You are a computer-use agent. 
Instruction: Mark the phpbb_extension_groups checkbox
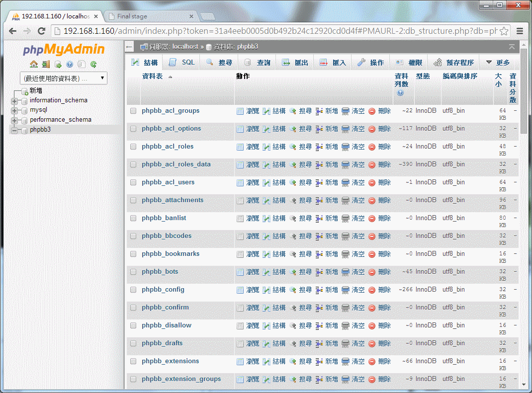click(133, 379)
